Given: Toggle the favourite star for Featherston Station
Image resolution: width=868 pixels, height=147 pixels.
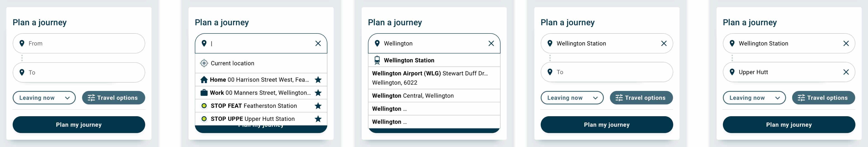Looking at the screenshot, I should click(318, 106).
